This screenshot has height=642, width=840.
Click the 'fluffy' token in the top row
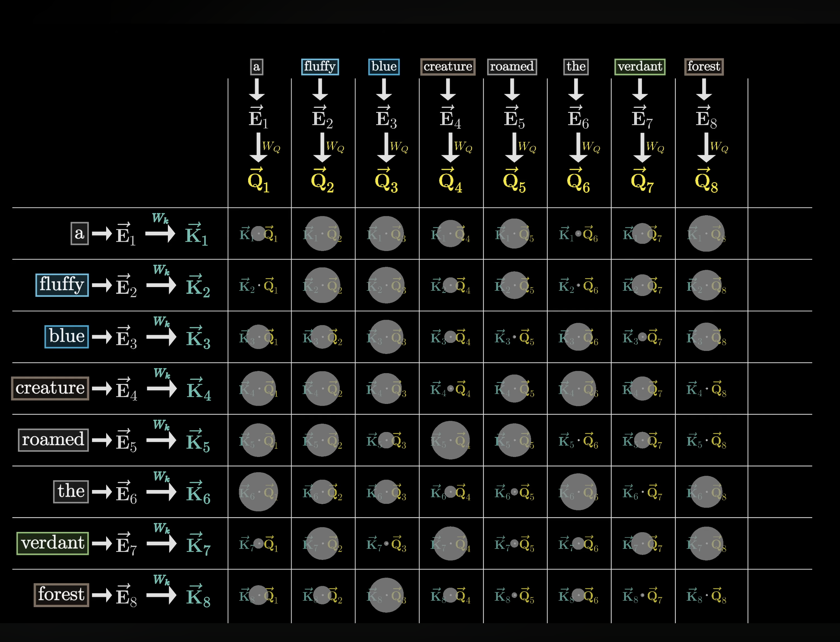coord(320,67)
